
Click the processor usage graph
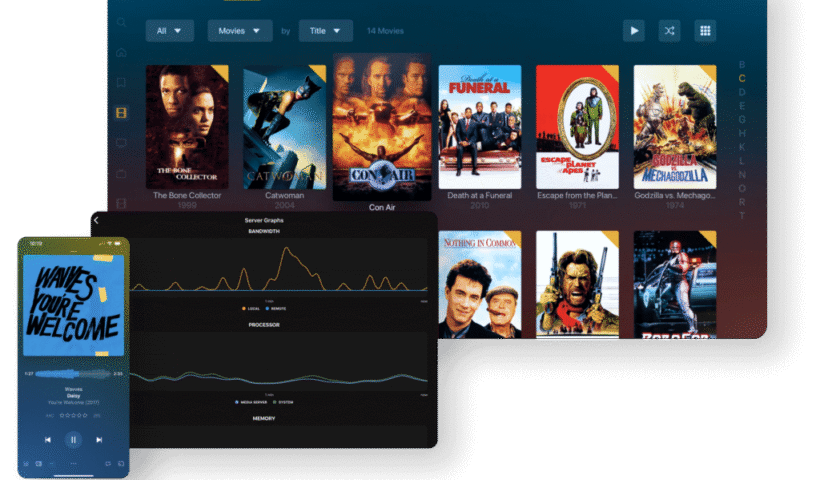[x=279, y=362]
